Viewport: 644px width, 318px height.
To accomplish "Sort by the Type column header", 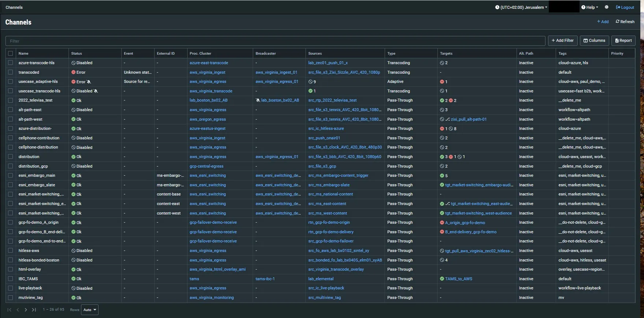I will 391,54.
